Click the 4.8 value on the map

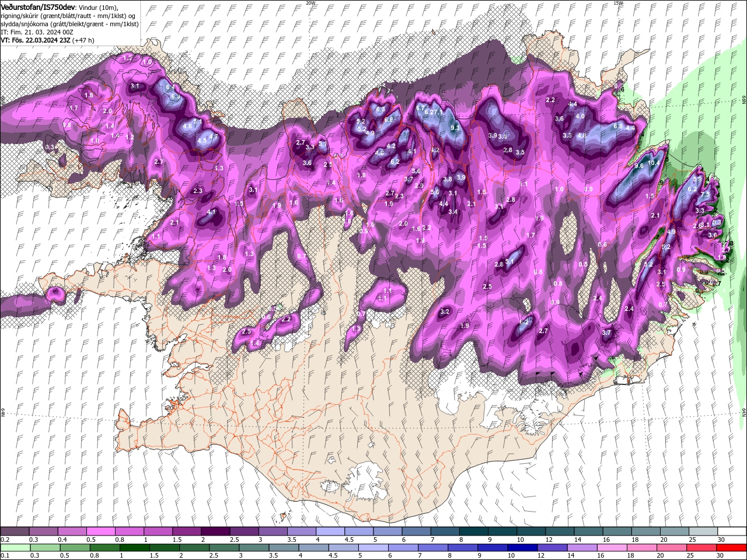[x=581, y=135]
